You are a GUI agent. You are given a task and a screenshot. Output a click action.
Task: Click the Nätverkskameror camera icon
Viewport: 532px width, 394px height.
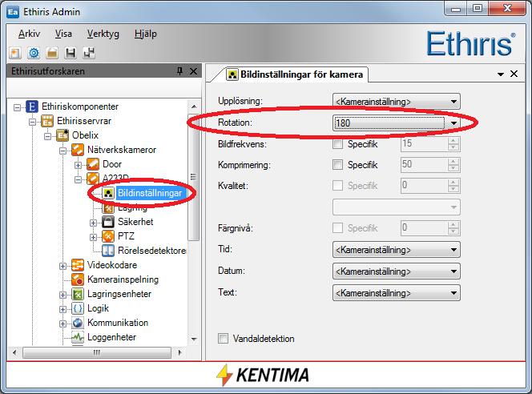click(78, 150)
